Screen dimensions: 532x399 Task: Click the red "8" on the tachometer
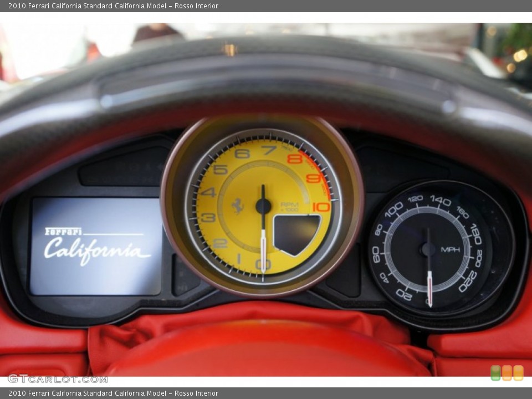pyautogui.click(x=294, y=158)
